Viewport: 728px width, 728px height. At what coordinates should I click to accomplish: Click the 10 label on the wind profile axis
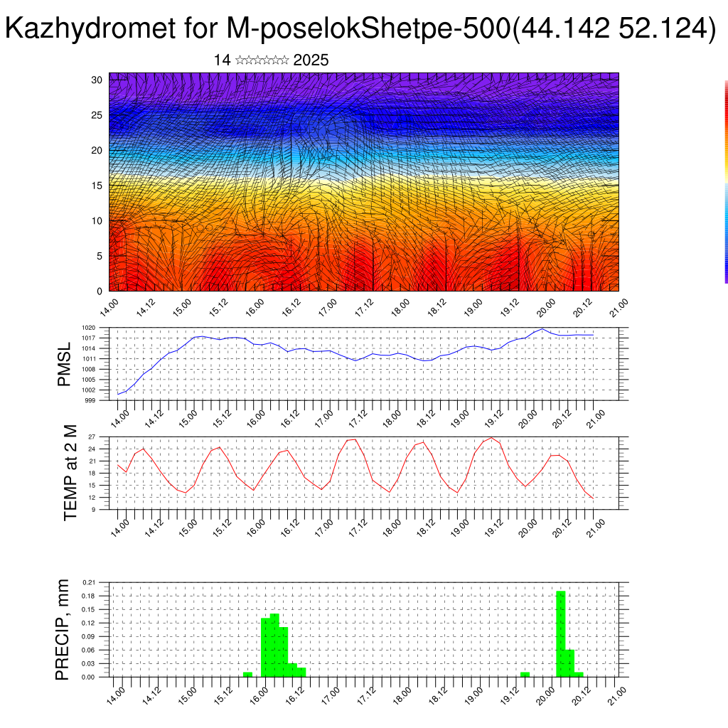pos(97,221)
